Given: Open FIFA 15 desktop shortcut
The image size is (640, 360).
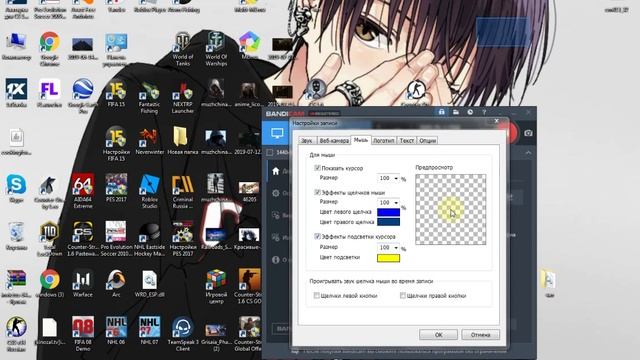Looking at the screenshot, I should coord(116,93).
